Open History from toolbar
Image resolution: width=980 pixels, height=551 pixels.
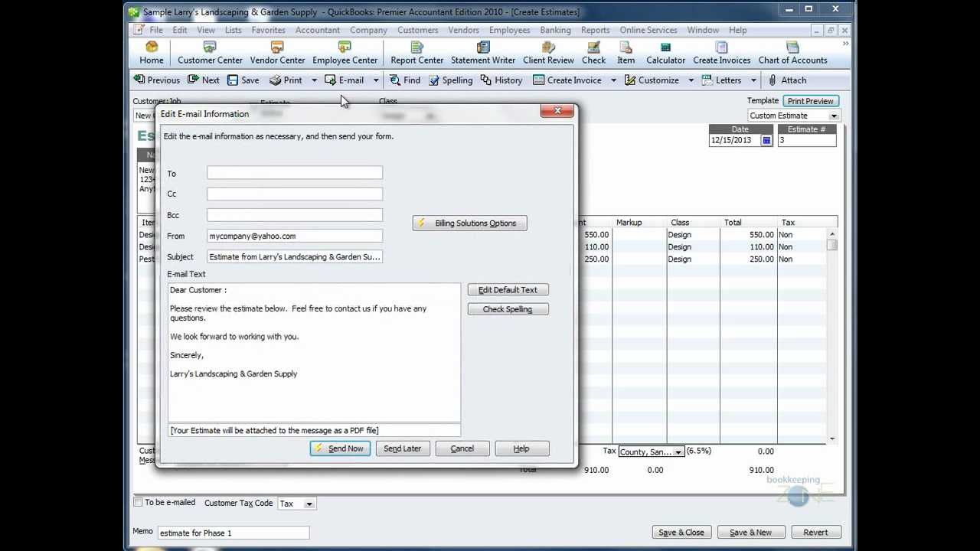coord(501,80)
